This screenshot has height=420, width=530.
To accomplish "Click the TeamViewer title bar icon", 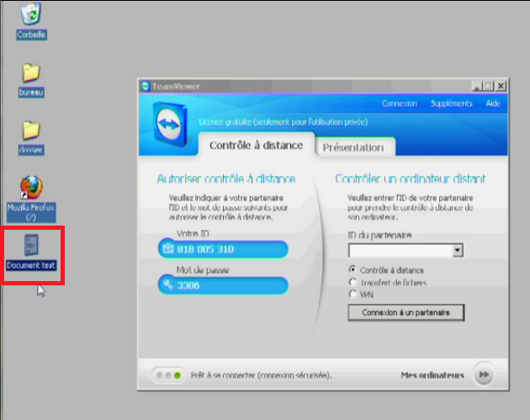I will click(x=146, y=86).
